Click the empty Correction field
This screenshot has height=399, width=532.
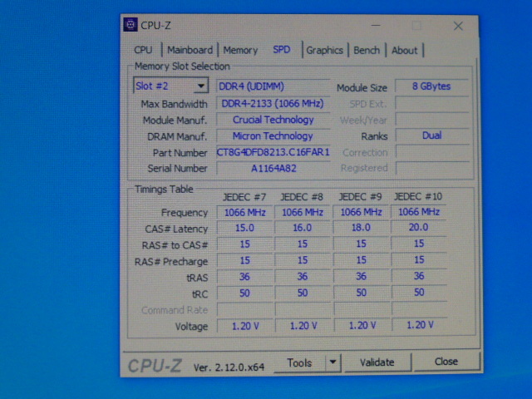pyautogui.click(x=432, y=151)
